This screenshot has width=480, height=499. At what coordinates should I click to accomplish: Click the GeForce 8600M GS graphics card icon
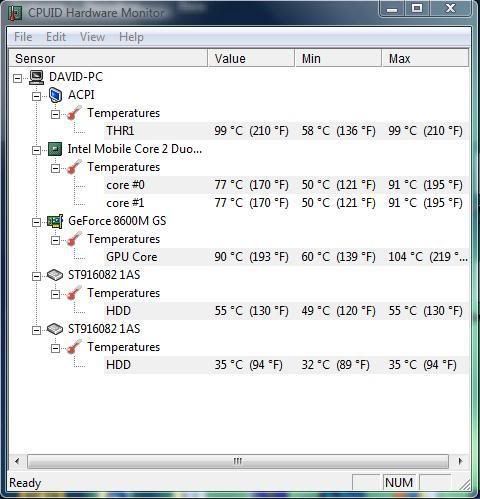pos(55,221)
